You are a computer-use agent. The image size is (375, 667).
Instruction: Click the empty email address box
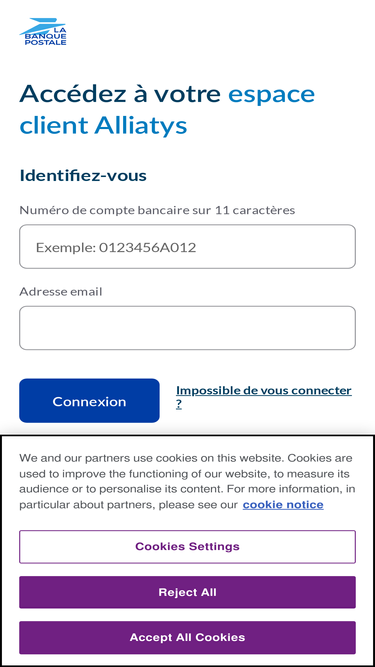coord(187,328)
